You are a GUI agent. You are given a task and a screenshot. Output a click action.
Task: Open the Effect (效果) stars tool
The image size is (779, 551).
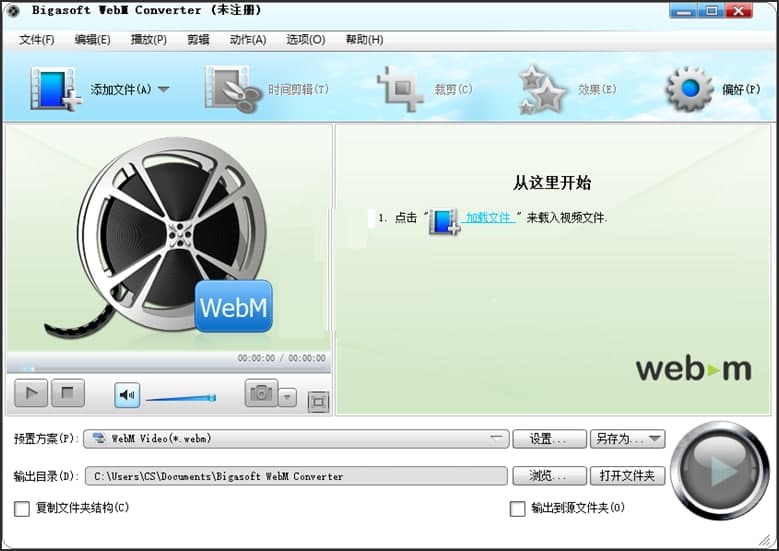(543, 89)
